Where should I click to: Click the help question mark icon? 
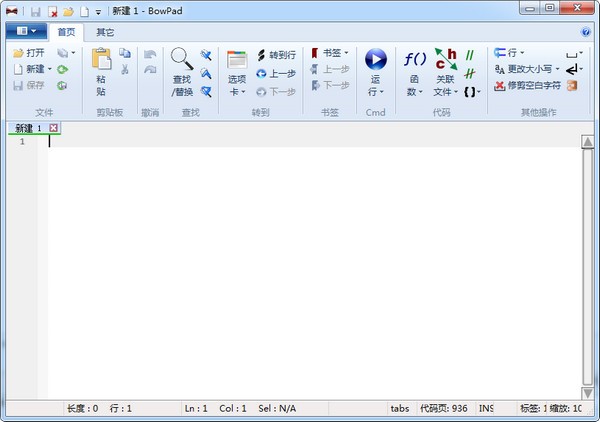[x=587, y=32]
